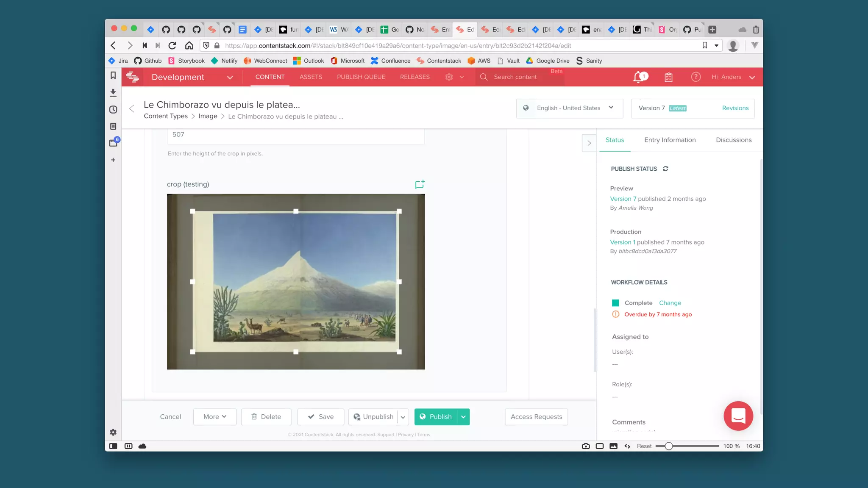Click the help question mark icon

coord(696,77)
